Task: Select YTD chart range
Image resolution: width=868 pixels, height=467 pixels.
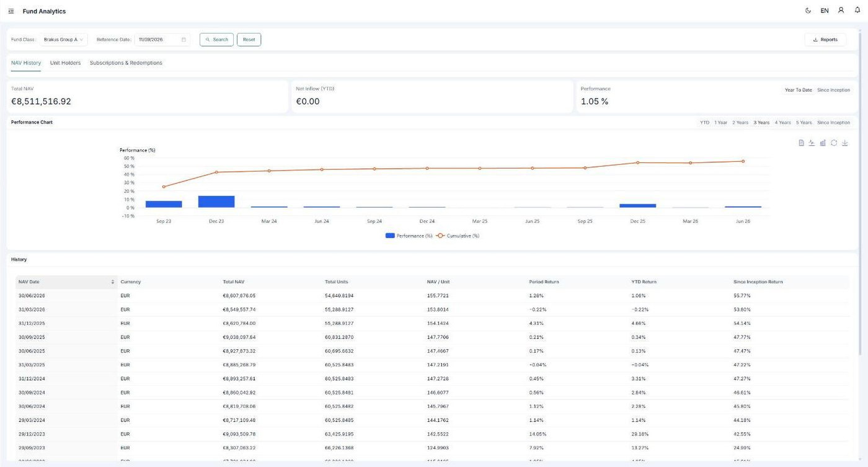Action: click(704, 122)
